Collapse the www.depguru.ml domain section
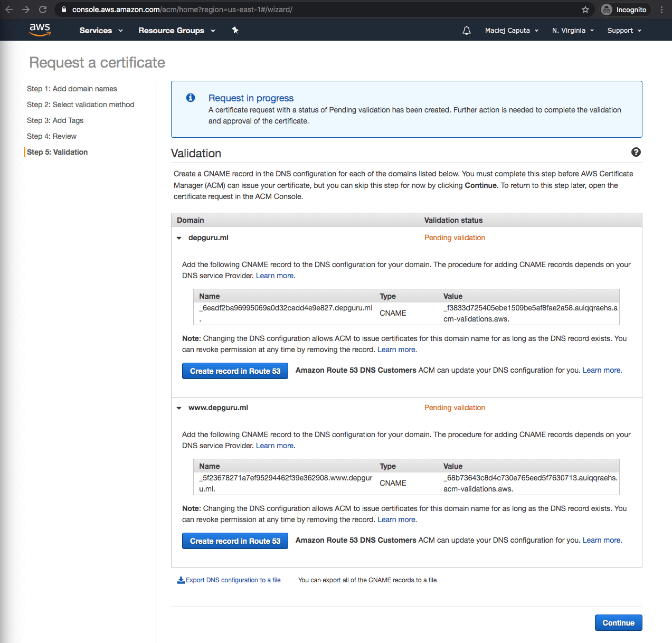This screenshot has width=672, height=643. tap(179, 408)
